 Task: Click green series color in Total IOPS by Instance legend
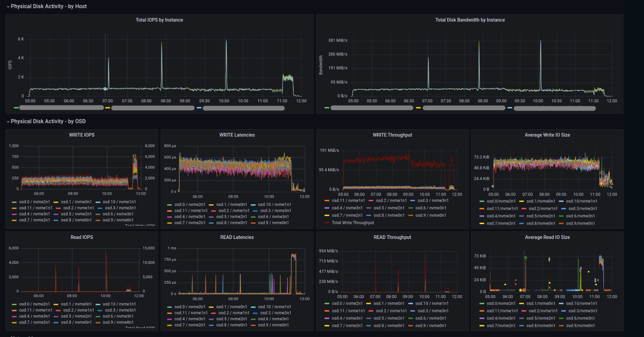click(x=16, y=108)
